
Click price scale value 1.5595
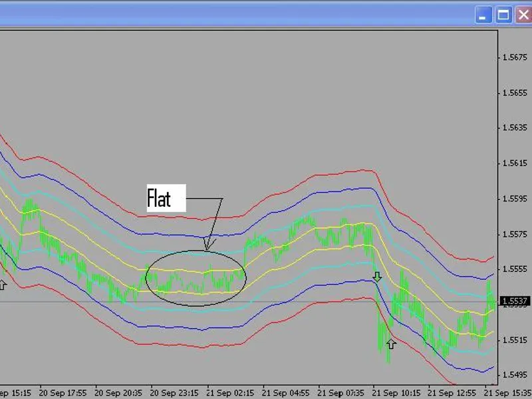(x=515, y=198)
